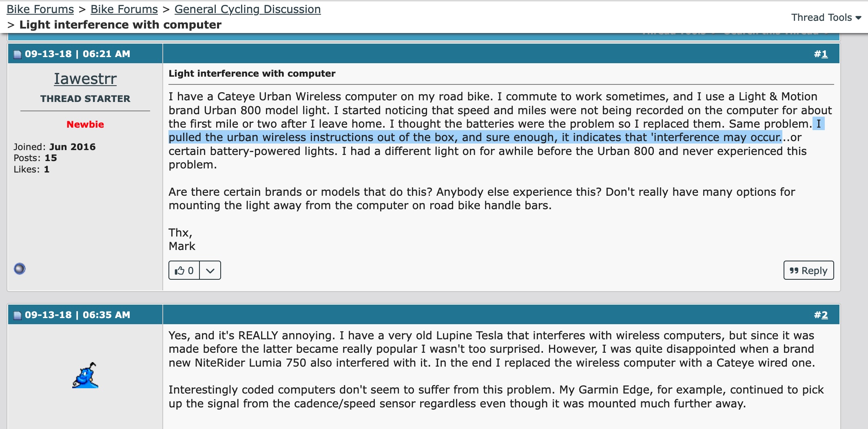This screenshot has width=868, height=429.
Task: Open the blue genie avatar in post #2
Action: (85, 375)
